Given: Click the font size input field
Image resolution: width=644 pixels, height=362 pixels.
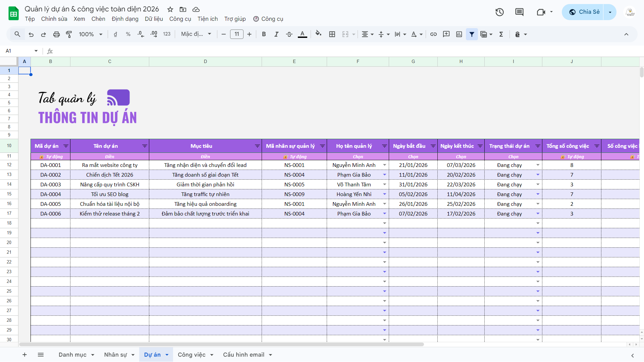Looking at the screenshot, I should (x=236, y=34).
